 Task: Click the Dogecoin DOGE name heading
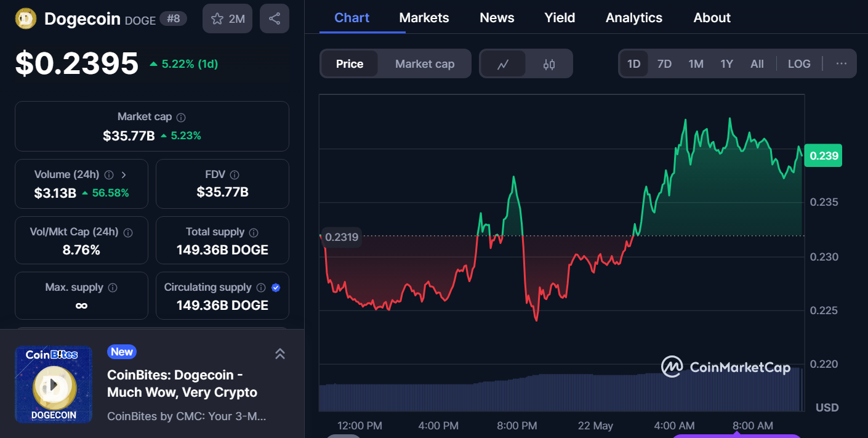click(100, 19)
